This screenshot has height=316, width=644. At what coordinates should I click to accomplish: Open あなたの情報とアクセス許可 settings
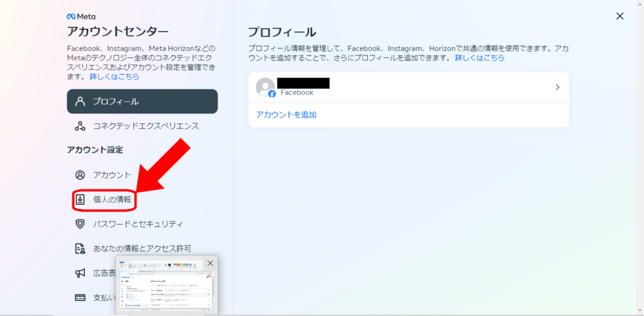coord(142,248)
